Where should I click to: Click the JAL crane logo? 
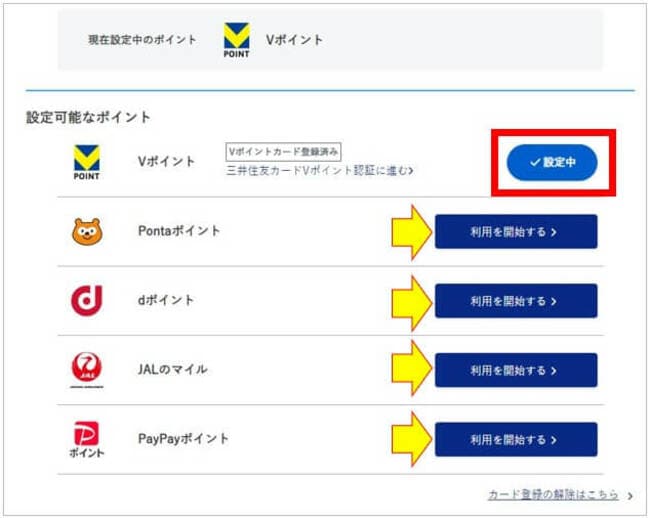coord(87,370)
